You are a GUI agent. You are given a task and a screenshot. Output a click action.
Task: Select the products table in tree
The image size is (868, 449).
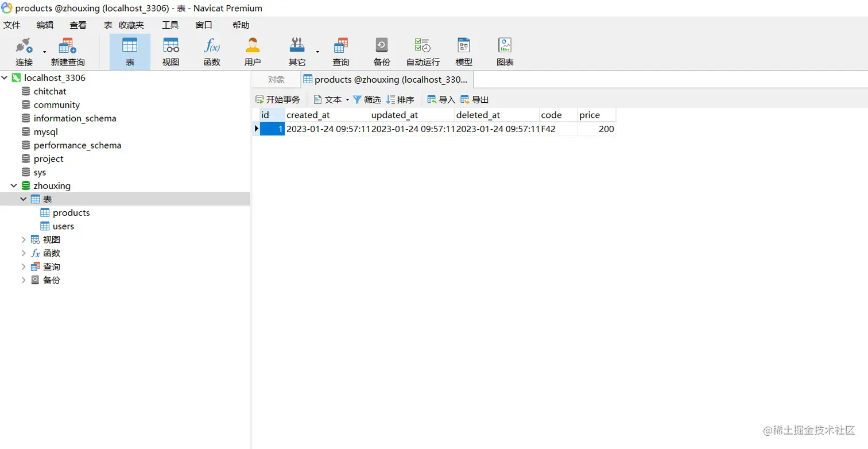pos(71,212)
